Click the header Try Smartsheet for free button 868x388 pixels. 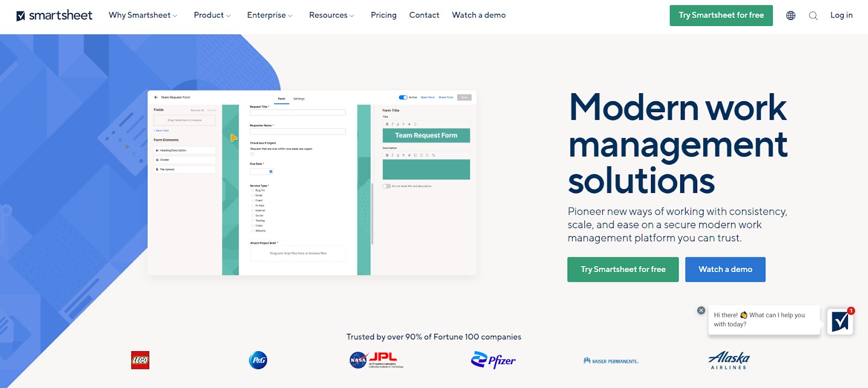tap(721, 16)
